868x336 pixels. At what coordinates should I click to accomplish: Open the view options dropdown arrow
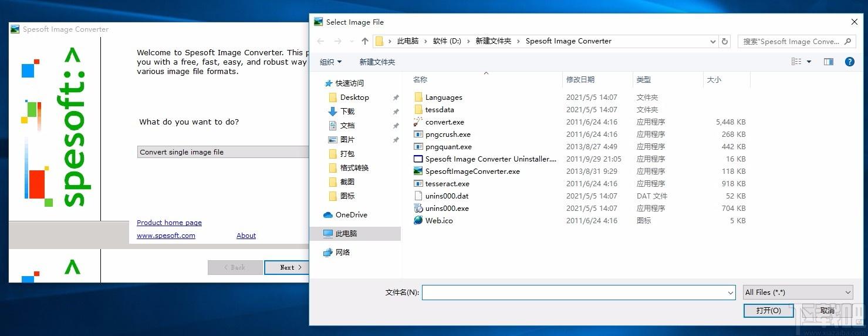(x=809, y=62)
